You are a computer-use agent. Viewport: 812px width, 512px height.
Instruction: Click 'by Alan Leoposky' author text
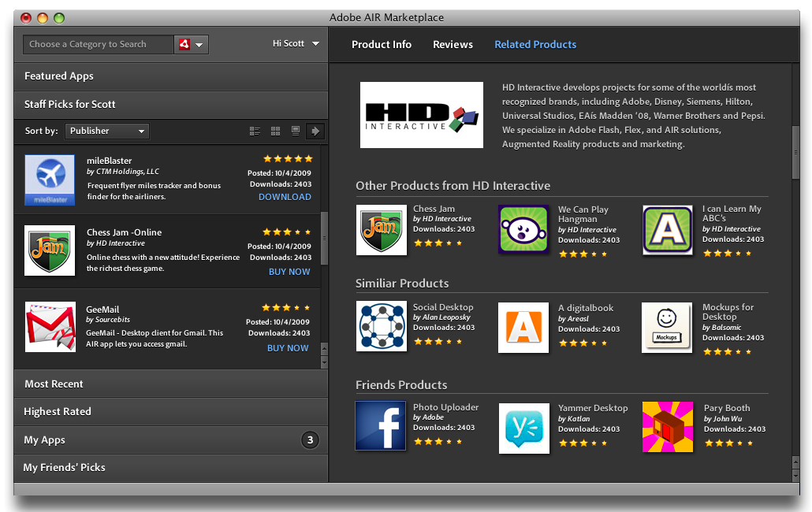pos(441,317)
